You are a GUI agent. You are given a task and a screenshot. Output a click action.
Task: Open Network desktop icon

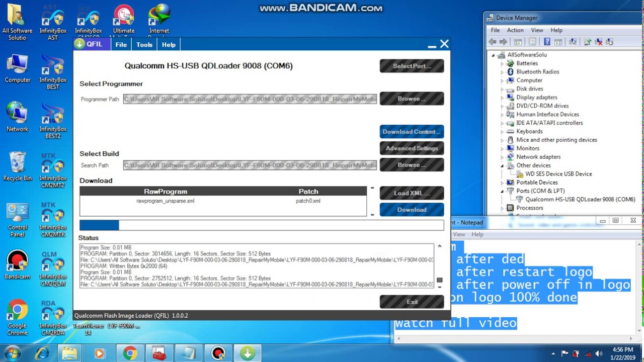[x=17, y=117]
